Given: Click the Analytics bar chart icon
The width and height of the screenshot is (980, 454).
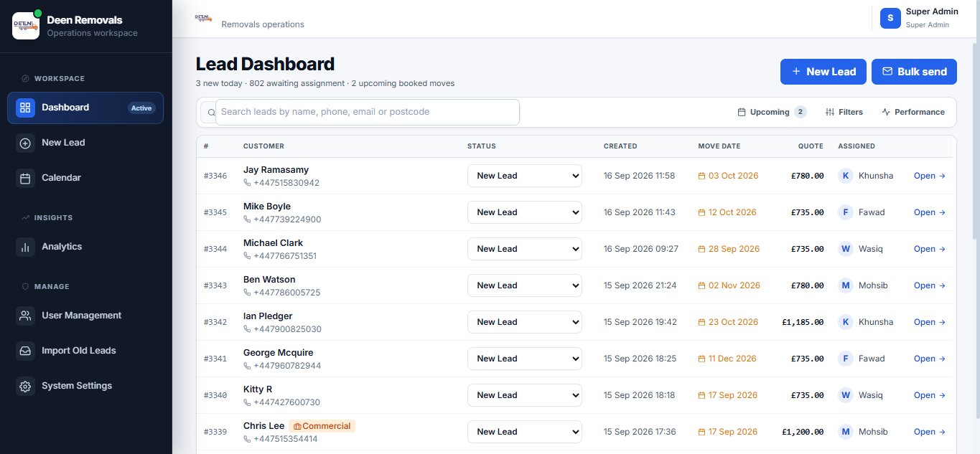Looking at the screenshot, I should [x=25, y=247].
